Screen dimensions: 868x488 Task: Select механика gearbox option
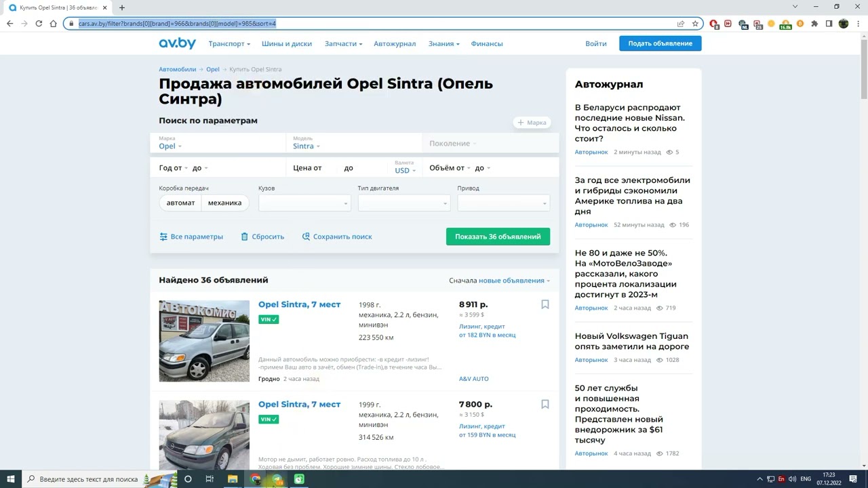225,203
